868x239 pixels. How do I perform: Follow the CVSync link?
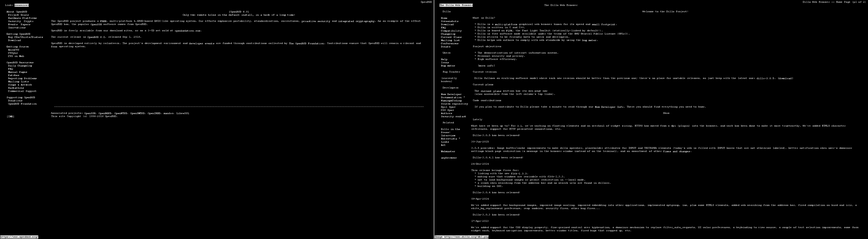click(x=13, y=53)
